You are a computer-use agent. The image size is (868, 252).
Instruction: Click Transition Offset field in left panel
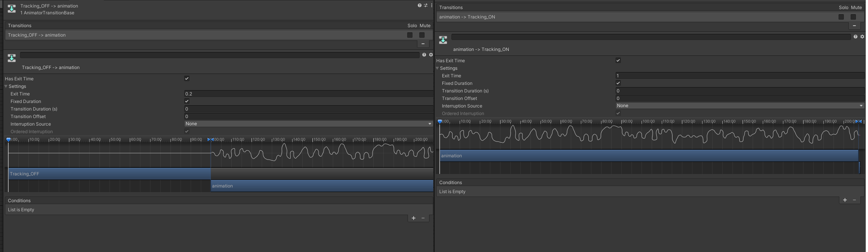pos(308,116)
